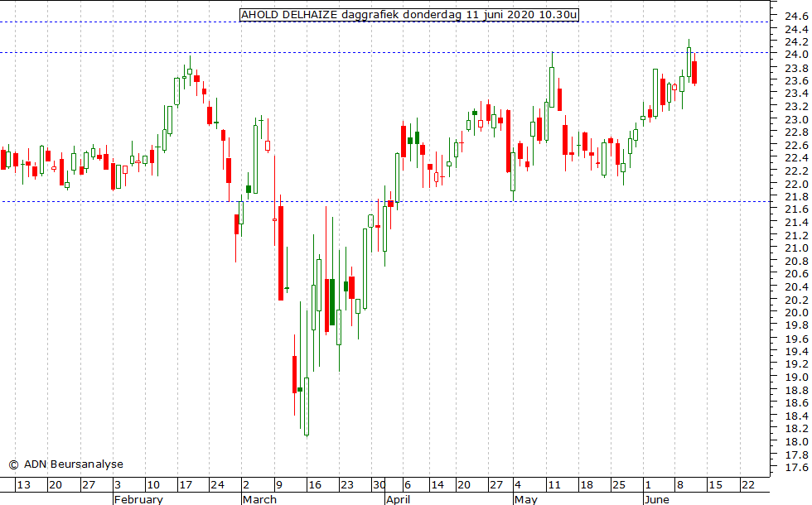
Task: Click the date label 16 on time axis
Action: tap(314, 485)
